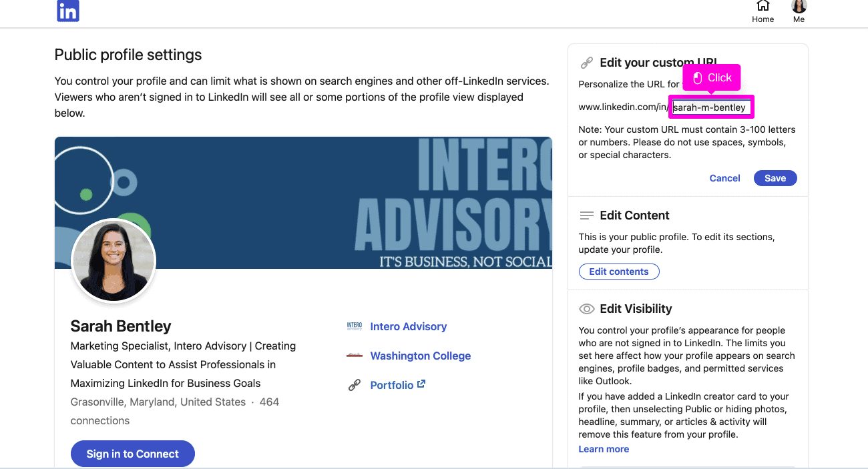Click the Grasonville, Maryland, United States location text

click(x=158, y=402)
